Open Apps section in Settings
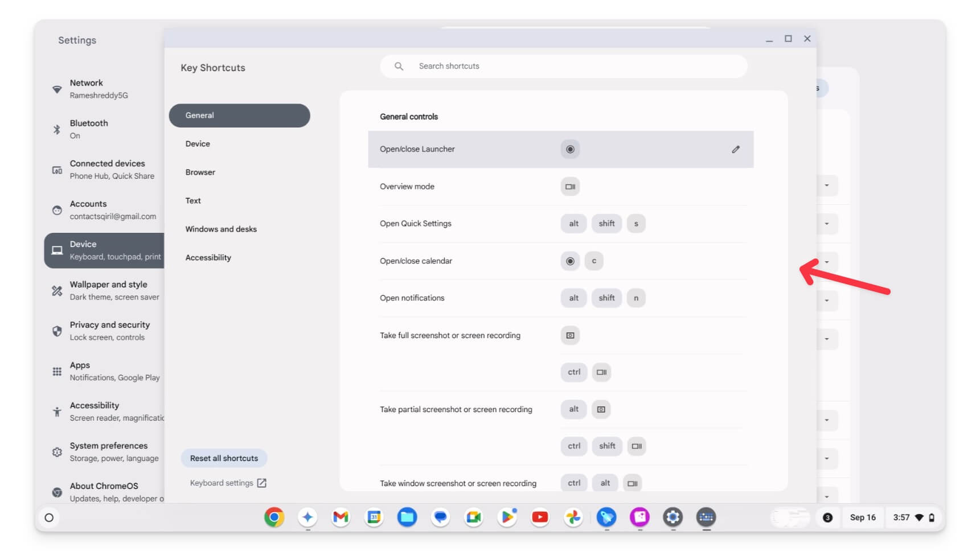The image size is (980, 551). pyautogui.click(x=104, y=371)
